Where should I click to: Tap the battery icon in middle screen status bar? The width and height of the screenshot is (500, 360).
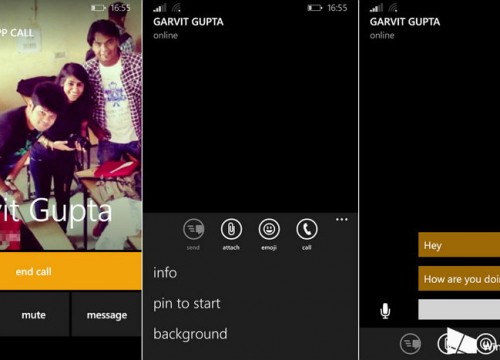tap(314, 8)
